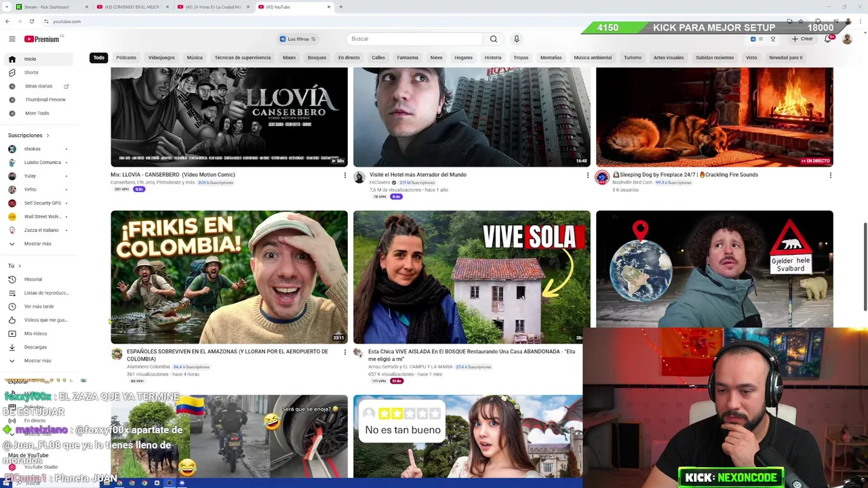
Task: Select the Pódcasts filter chip
Action: 126,58
